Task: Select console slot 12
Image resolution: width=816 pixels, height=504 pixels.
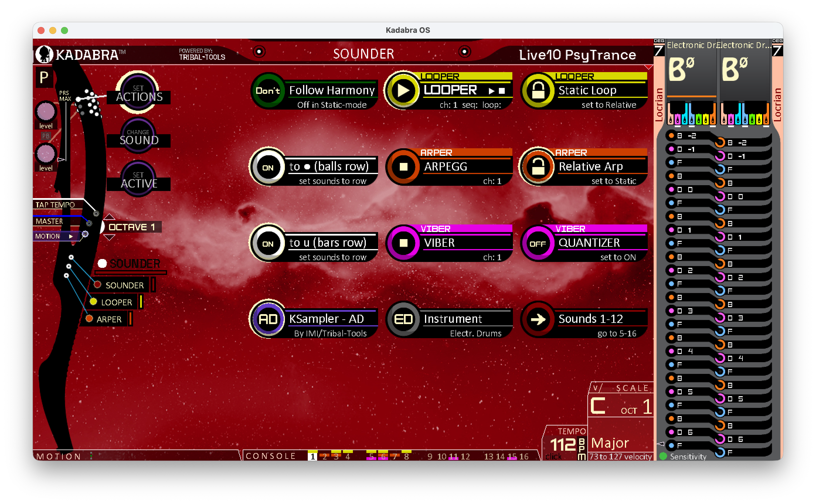Action: tap(465, 456)
